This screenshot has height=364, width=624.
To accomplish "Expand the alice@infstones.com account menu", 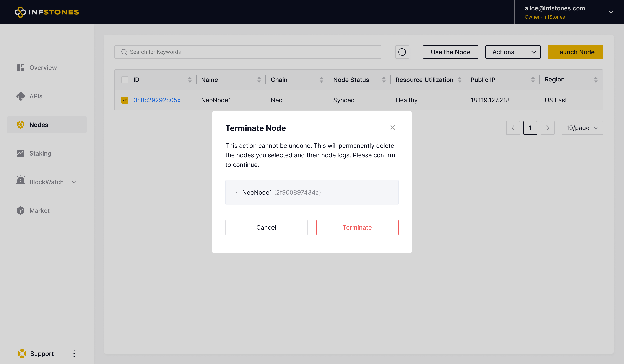I will [x=611, y=12].
